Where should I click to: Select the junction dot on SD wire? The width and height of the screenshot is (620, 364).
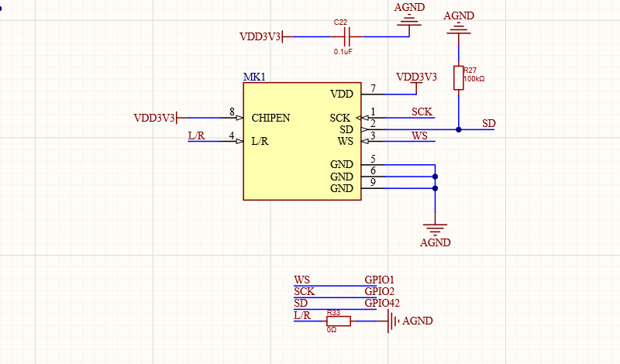pos(459,129)
